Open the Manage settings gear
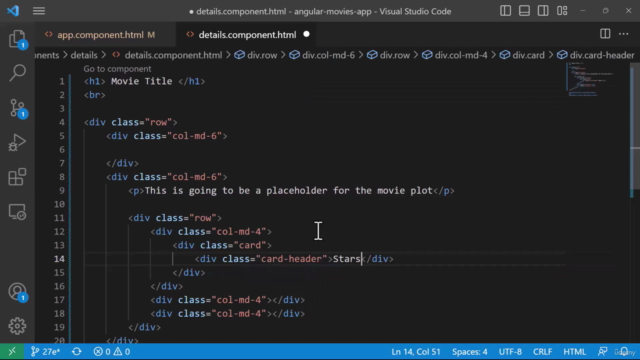Viewport: 640px width, 360px height. (x=17, y=326)
